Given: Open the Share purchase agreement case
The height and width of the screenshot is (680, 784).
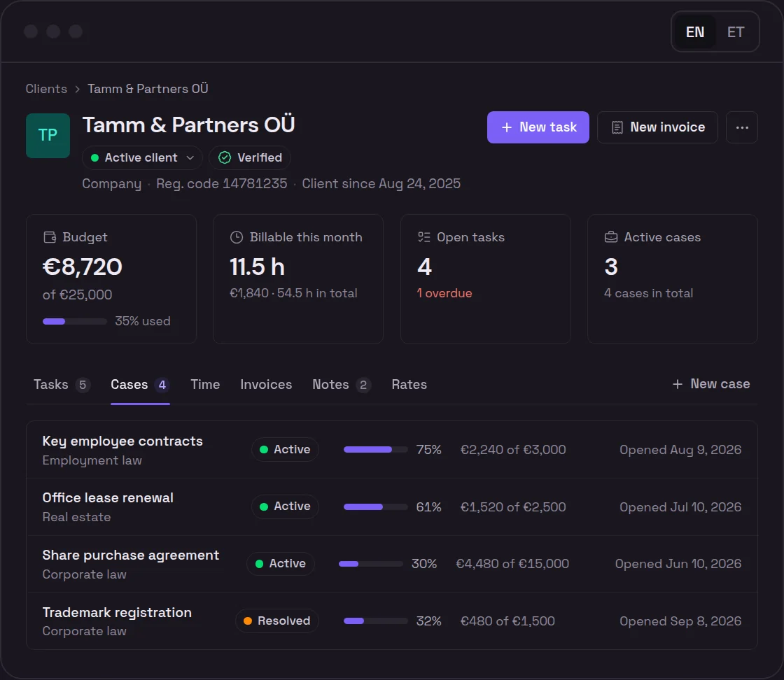Looking at the screenshot, I should click(x=392, y=564).
